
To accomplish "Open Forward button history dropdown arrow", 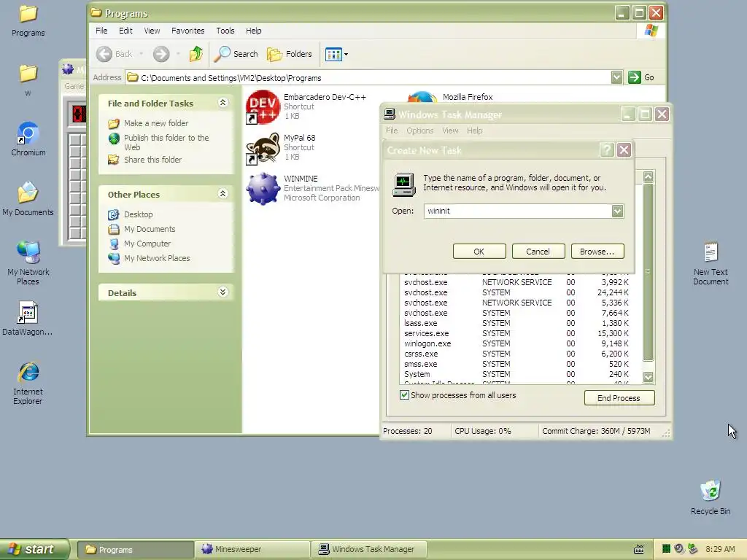I will click(x=178, y=54).
